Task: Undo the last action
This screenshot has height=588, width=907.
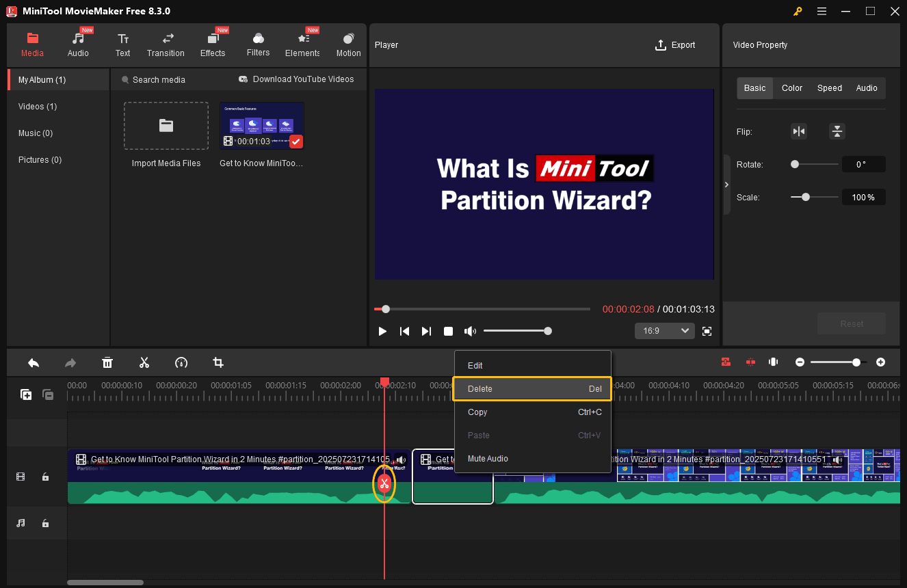Action: click(x=34, y=362)
